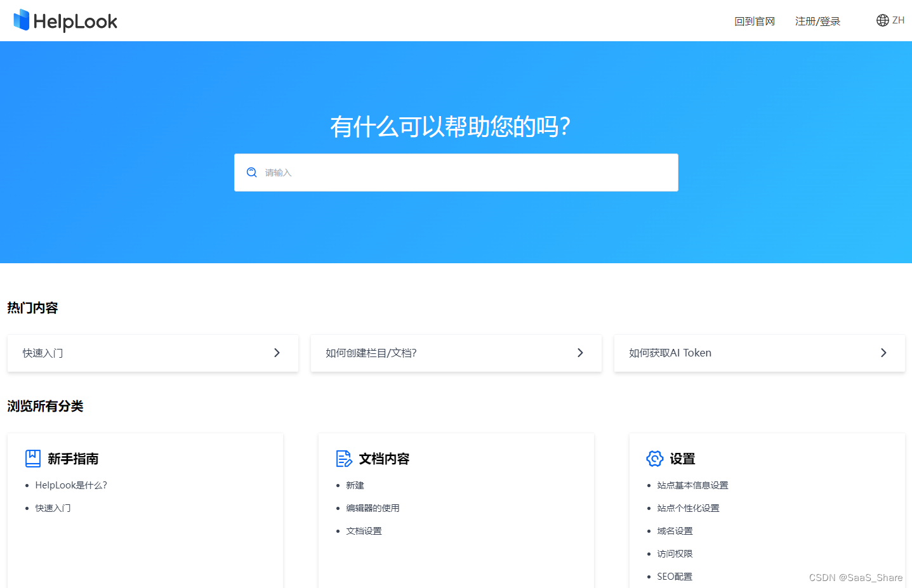The width and height of the screenshot is (912, 588).
Task: Click the search magnifier icon
Action: coord(252,173)
